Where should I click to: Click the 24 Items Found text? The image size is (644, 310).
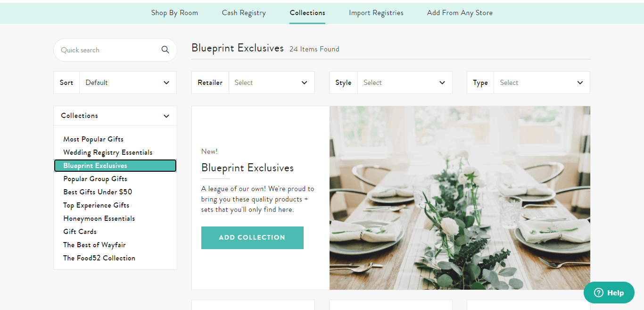tap(314, 49)
